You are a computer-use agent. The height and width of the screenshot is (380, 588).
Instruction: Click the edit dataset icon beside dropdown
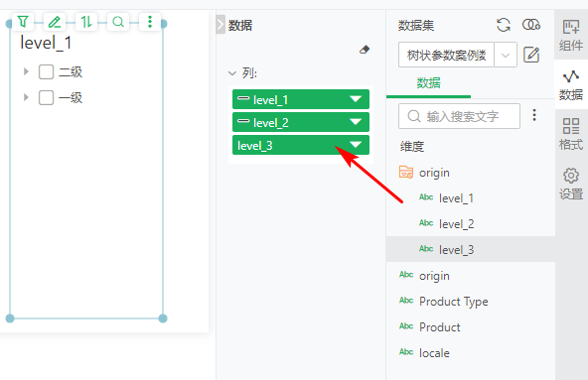531,56
